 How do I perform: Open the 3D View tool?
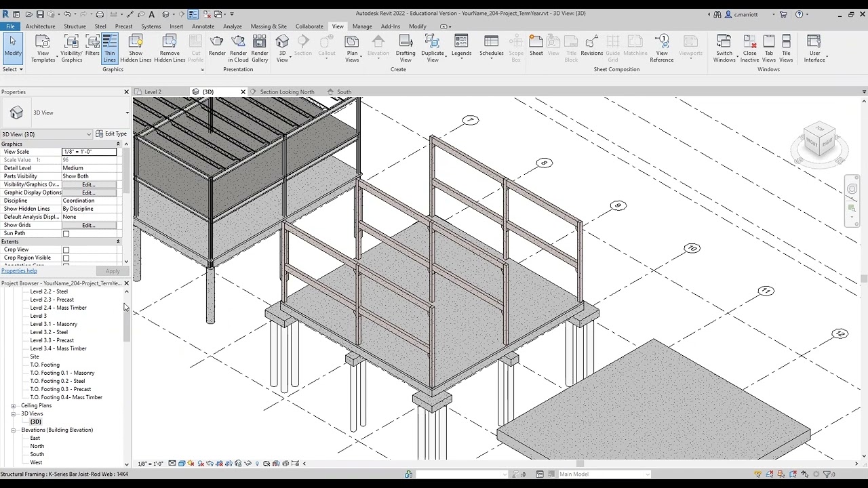pos(282,48)
